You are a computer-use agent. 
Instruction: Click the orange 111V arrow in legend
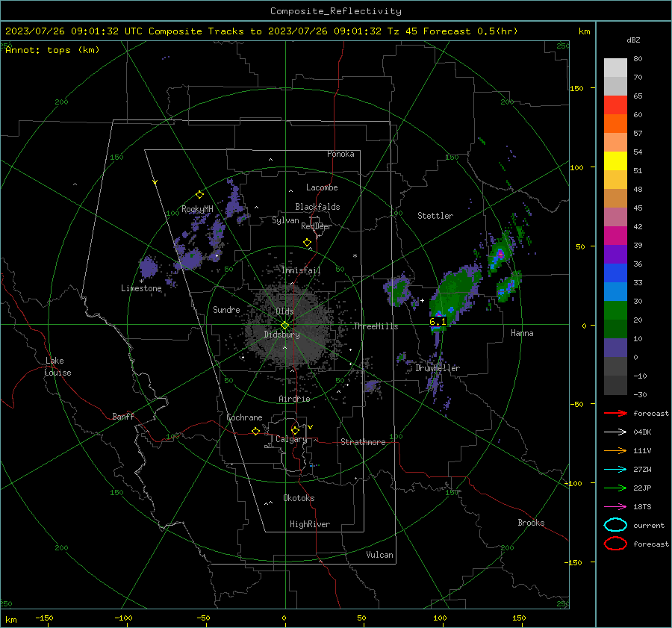(x=615, y=450)
